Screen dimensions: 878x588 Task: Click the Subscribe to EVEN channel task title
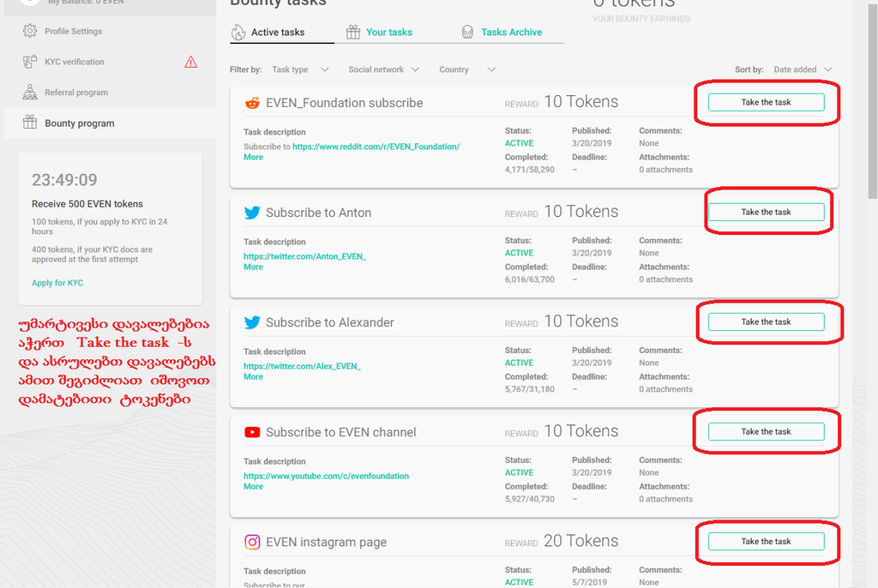(x=340, y=432)
